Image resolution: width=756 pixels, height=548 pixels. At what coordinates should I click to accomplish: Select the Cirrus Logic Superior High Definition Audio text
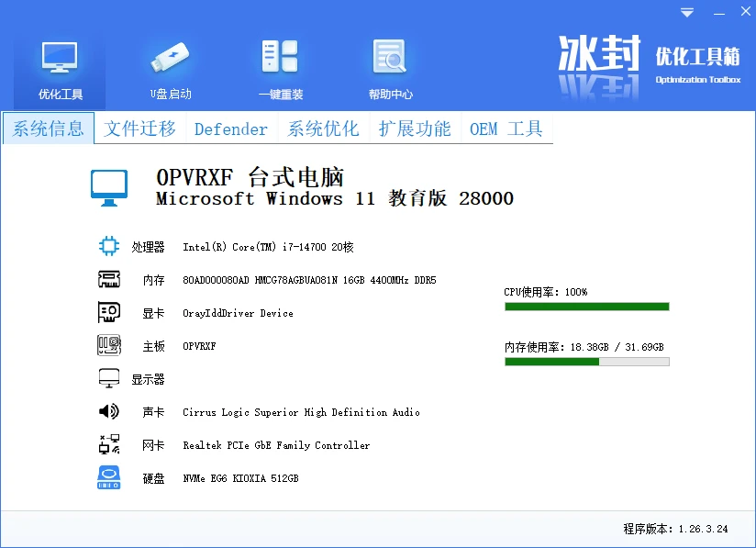tap(301, 412)
